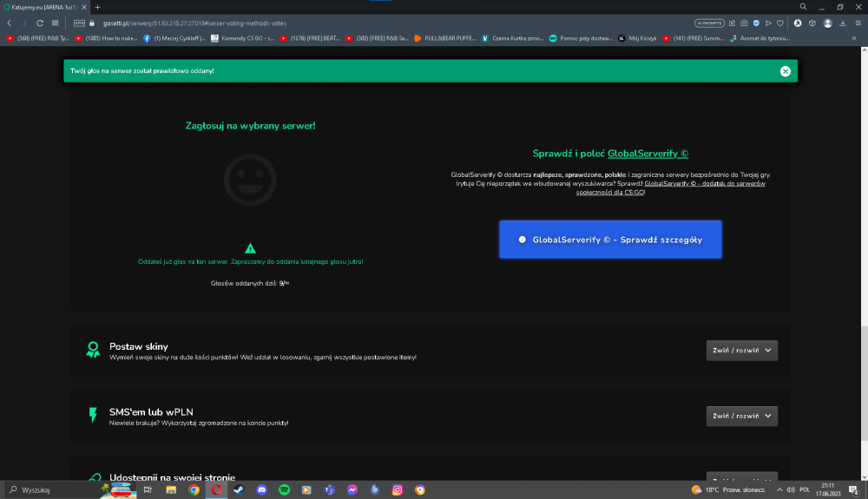The image size is (868, 499).
Task: Open the (141) (FREE) Summ bookmark
Action: point(693,38)
